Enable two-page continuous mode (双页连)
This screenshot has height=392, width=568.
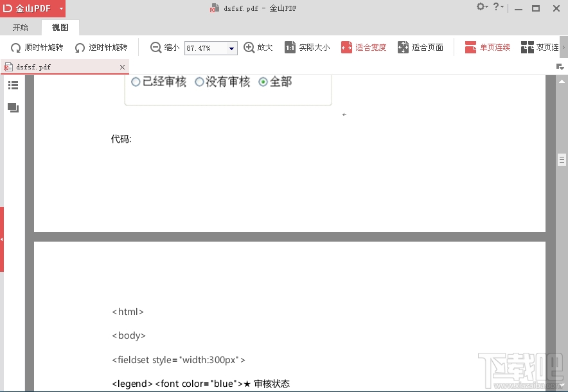(545, 47)
